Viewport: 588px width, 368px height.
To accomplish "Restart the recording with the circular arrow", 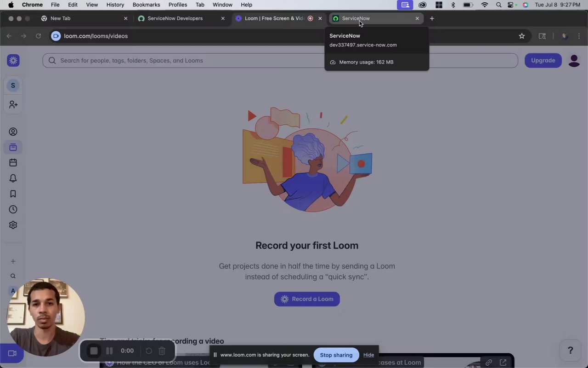I will click(149, 351).
